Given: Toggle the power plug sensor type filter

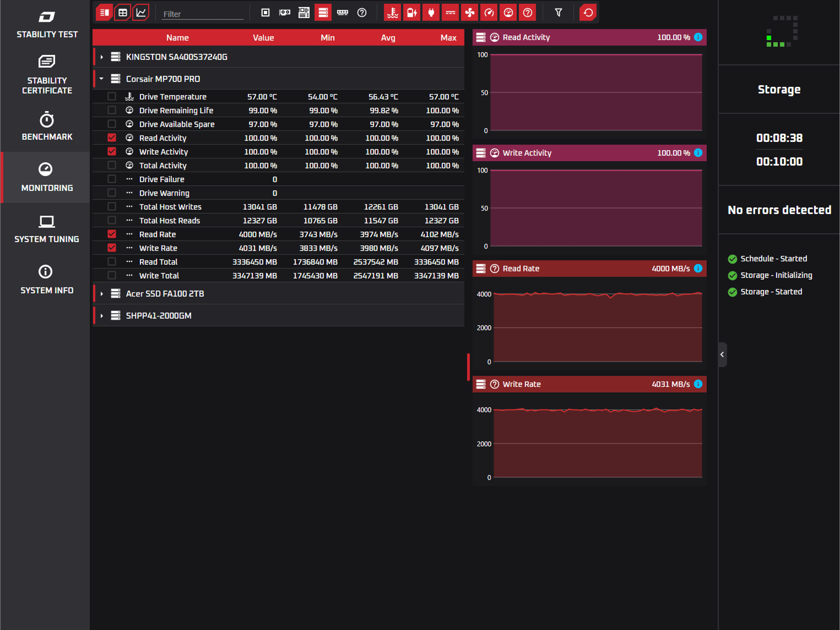Looking at the screenshot, I should coord(431,13).
